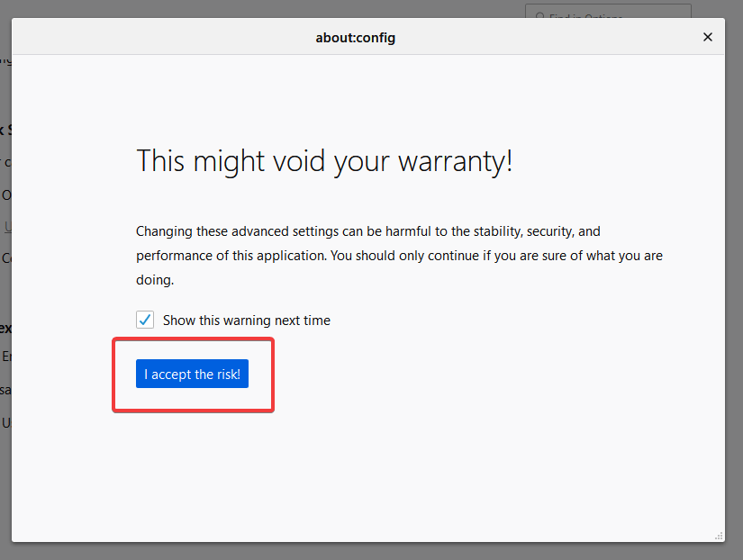Uncheck the 'Show this warning next time' checkbox

(x=145, y=320)
